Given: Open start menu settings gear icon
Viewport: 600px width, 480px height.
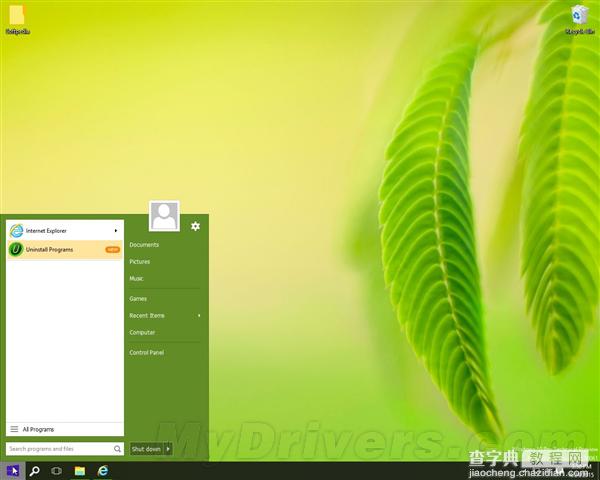Looking at the screenshot, I should [x=195, y=226].
